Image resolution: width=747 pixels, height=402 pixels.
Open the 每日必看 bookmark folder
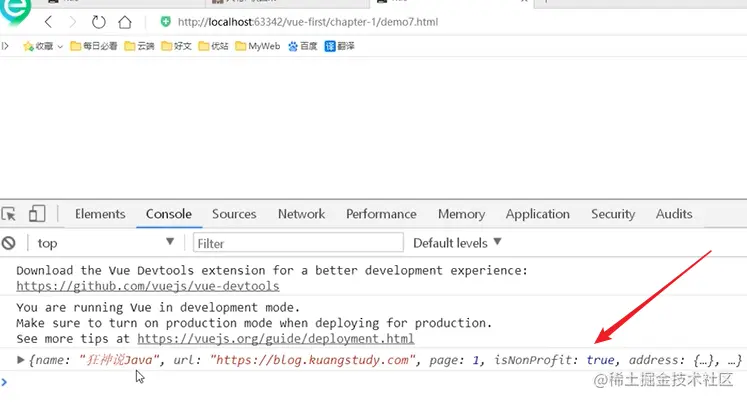pos(93,46)
